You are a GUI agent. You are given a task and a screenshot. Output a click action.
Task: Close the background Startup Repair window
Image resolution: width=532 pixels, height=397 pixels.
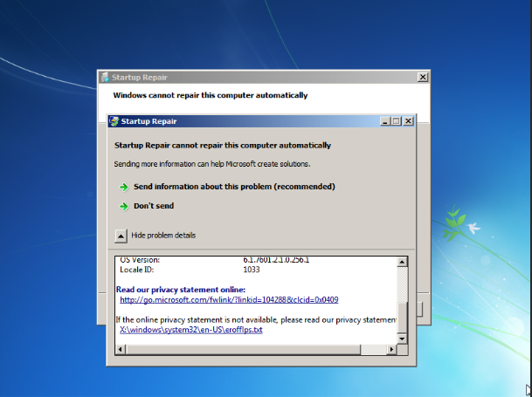tap(423, 78)
